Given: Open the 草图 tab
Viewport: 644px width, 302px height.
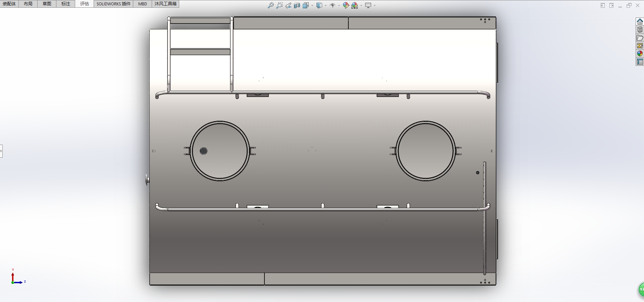Looking at the screenshot, I should coord(47,4).
